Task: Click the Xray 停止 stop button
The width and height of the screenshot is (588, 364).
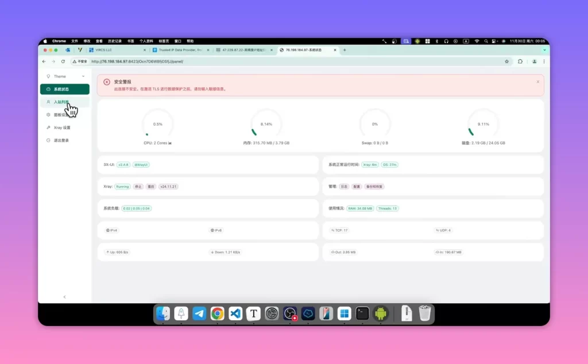Action: (138, 187)
